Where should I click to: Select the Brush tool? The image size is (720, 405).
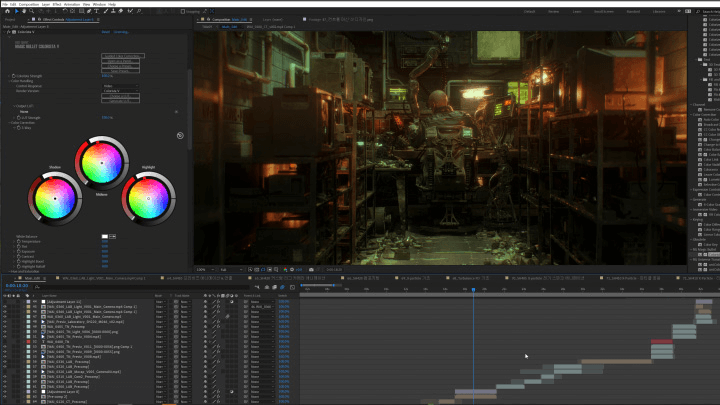point(106,11)
